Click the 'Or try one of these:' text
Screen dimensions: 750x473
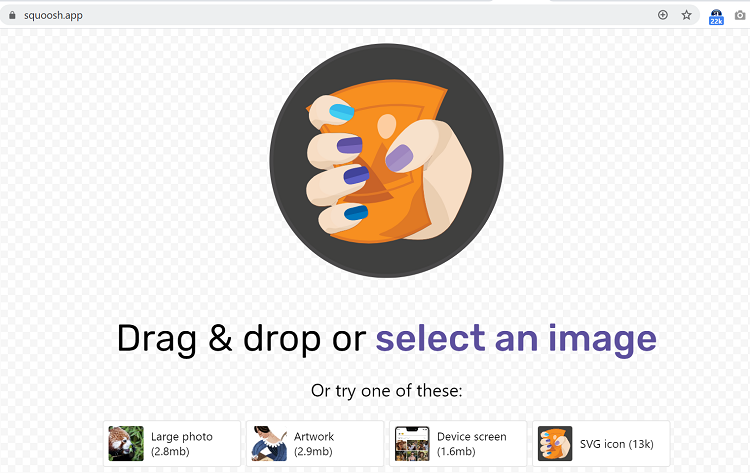pos(386,391)
